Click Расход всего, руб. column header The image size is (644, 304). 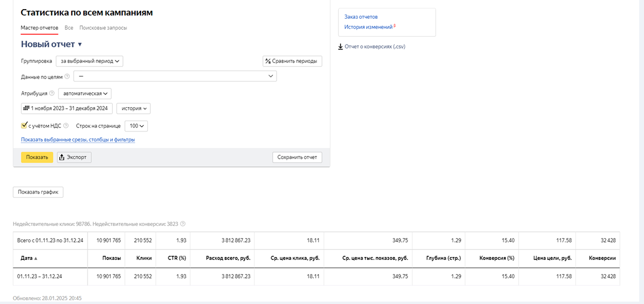click(x=228, y=258)
